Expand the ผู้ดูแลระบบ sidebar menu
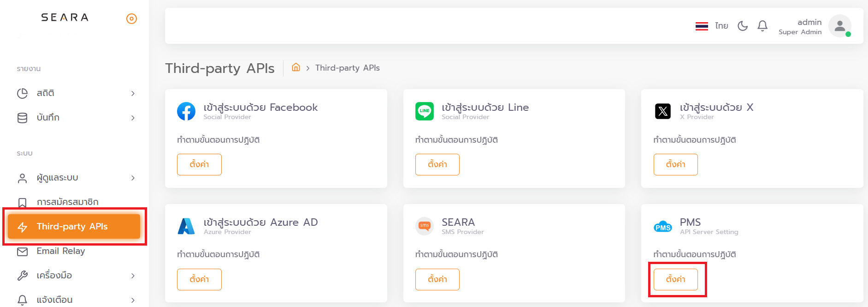Screen dimensions: 868x307 [76, 178]
